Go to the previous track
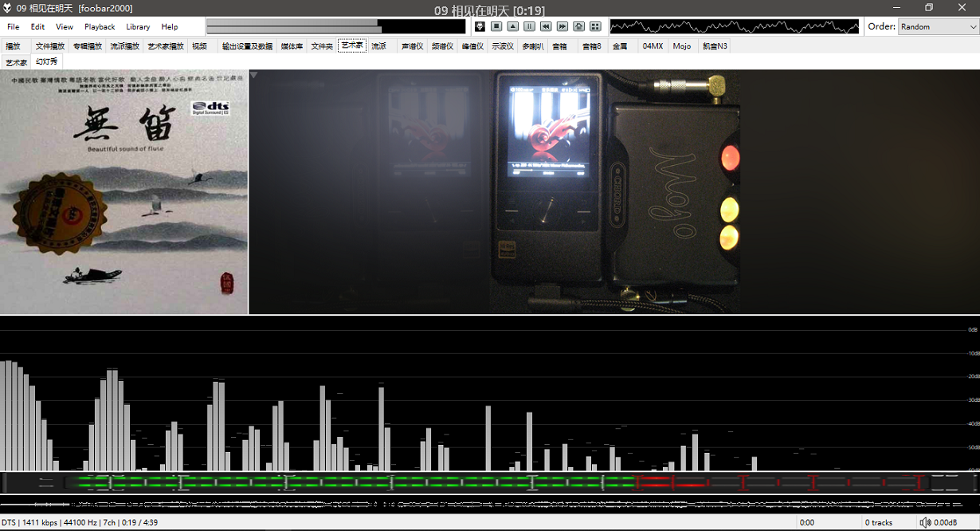980x531 pixels. pyautogui.click(x=546, y=26)
